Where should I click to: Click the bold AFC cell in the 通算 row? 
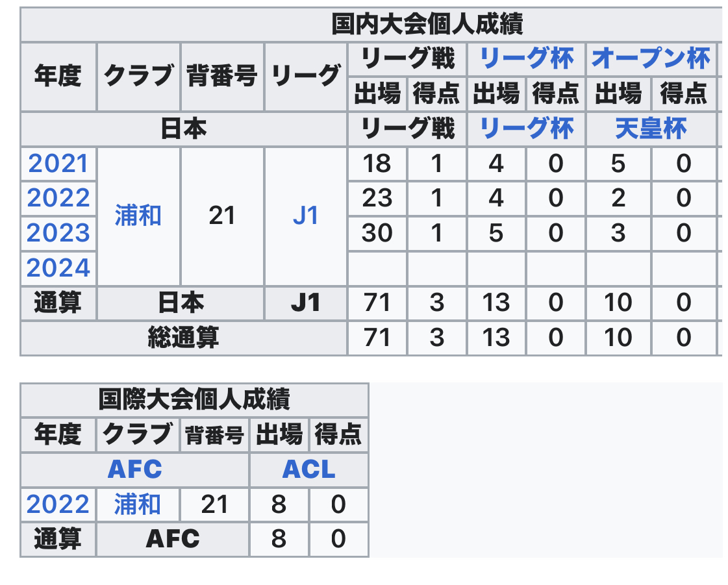click(x=172, y=539)
